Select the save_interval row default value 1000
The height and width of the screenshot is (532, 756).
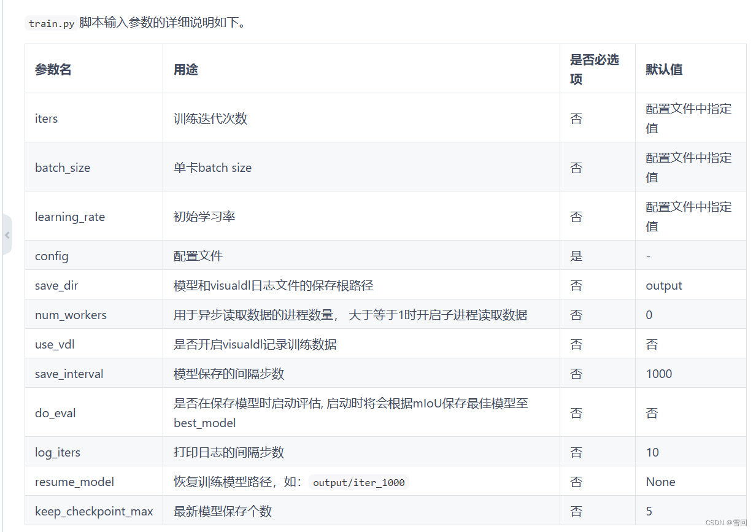pos(654,373)
